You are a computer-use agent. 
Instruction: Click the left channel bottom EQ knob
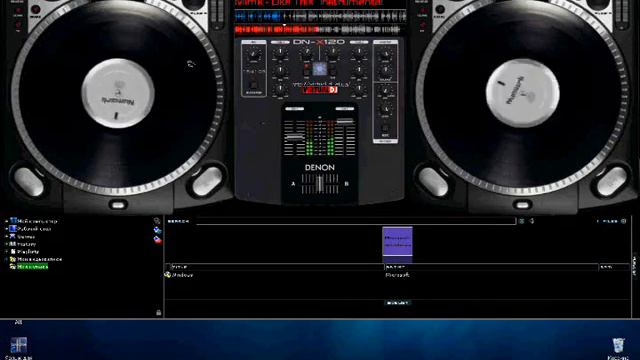point(280,89)
